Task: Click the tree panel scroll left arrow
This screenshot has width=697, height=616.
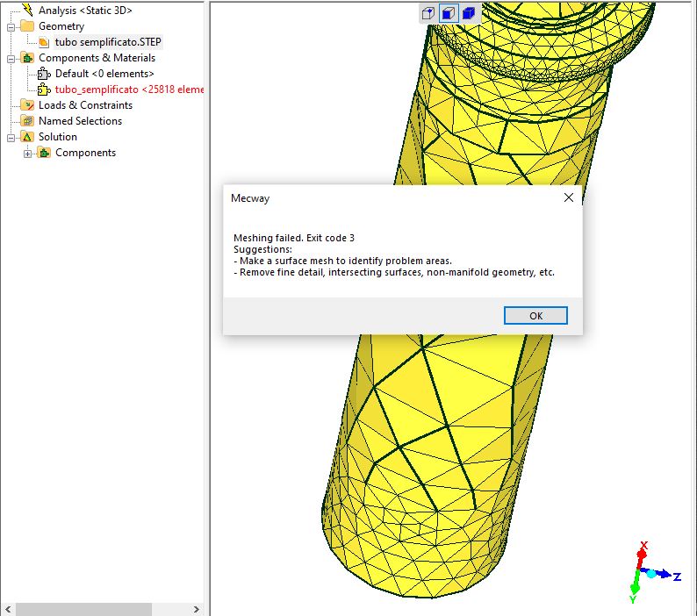Action: click(x=8, y=609)
